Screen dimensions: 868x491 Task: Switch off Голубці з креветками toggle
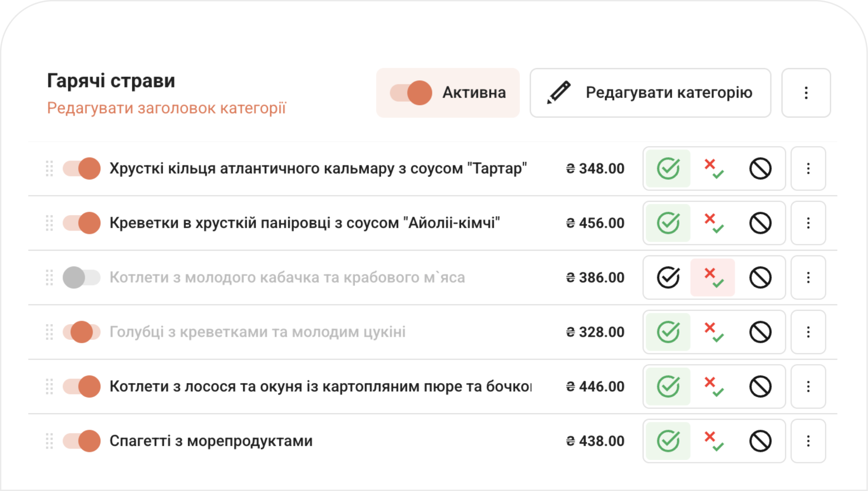pos(81,332)
